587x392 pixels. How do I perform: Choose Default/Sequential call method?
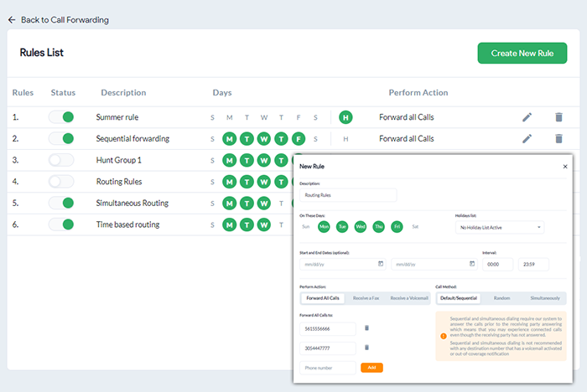coord(459,298)
